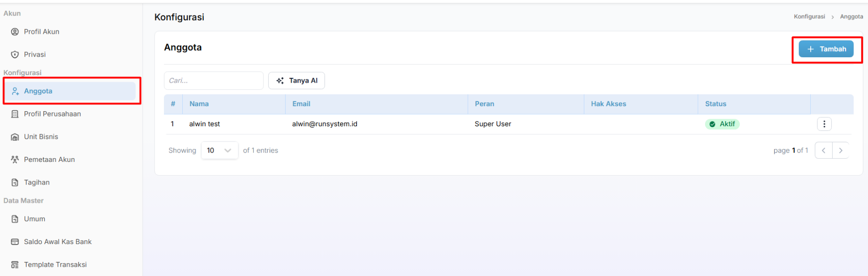Image resolution: width=868 pixels, height=276 pixels.
Task: Click the Tambah button to add a member
Action: 826,49
